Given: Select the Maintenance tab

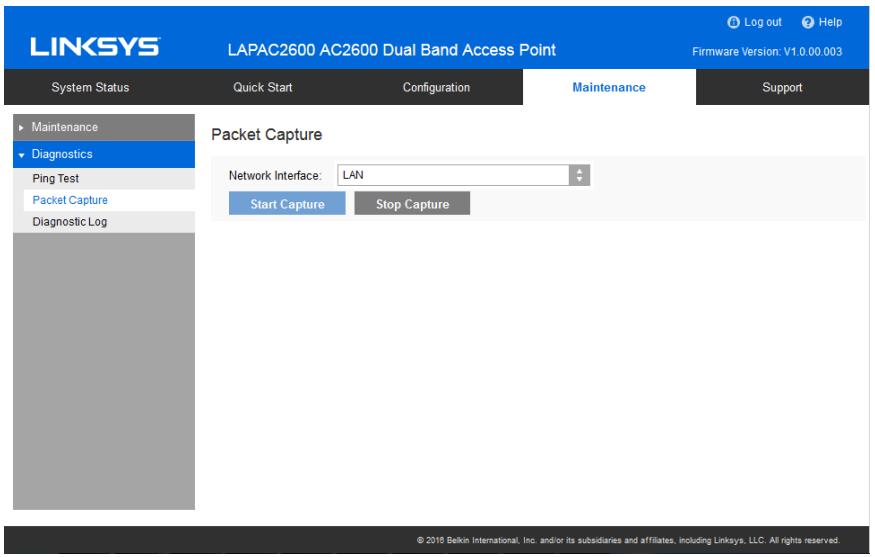Looking at the screenshot, I should (x=609, y=88).
